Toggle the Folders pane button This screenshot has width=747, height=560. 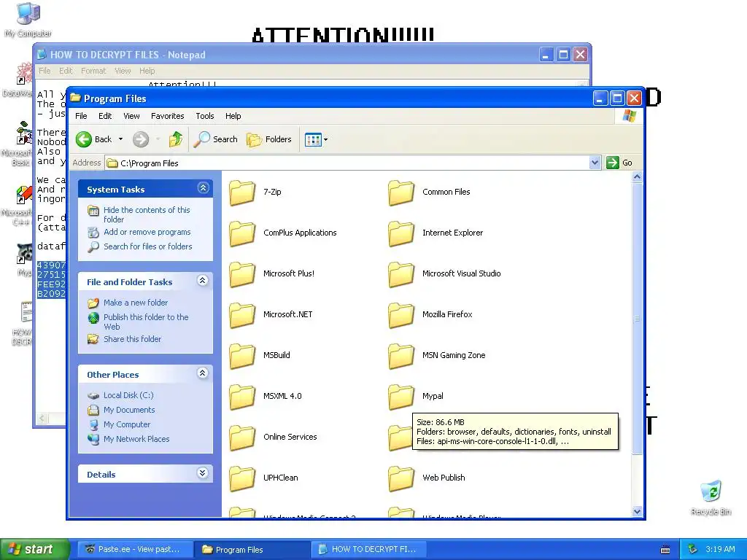269,139
